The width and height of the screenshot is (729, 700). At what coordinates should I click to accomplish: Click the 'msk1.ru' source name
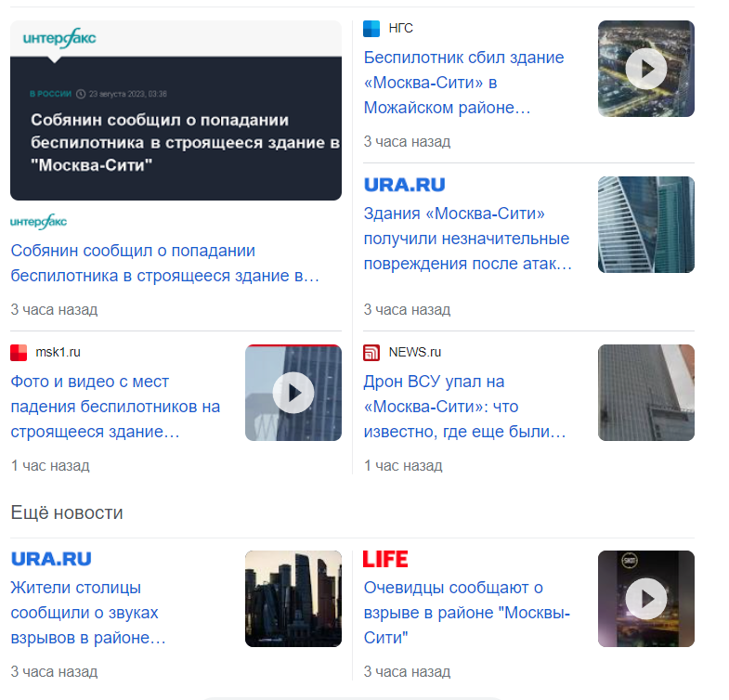(59, 353)
